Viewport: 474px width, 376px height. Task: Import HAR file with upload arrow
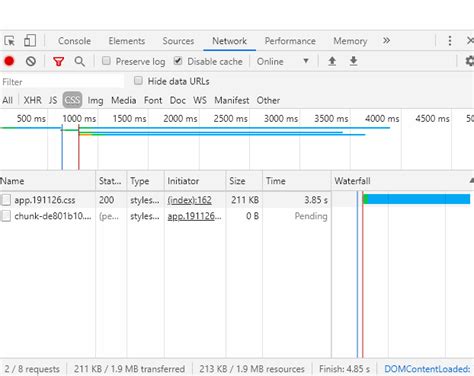332,61
